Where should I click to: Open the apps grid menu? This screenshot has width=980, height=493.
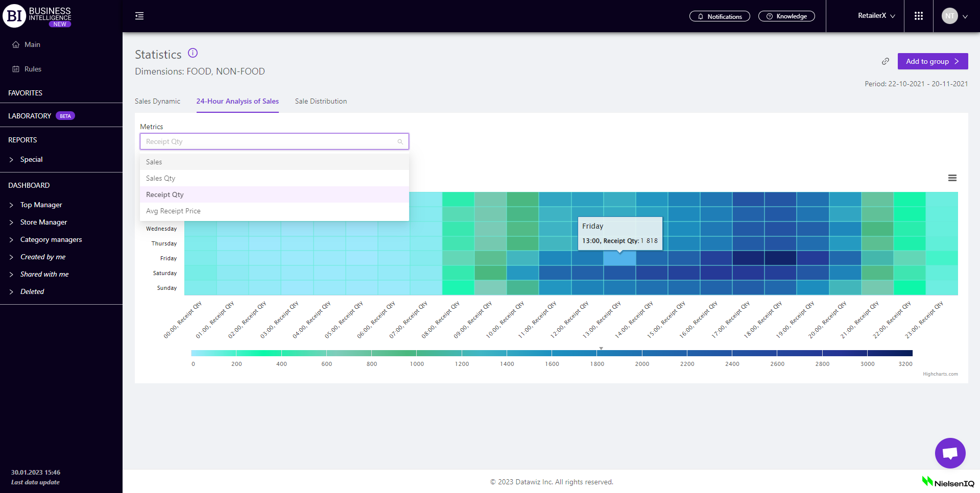(x=918, y=16)
